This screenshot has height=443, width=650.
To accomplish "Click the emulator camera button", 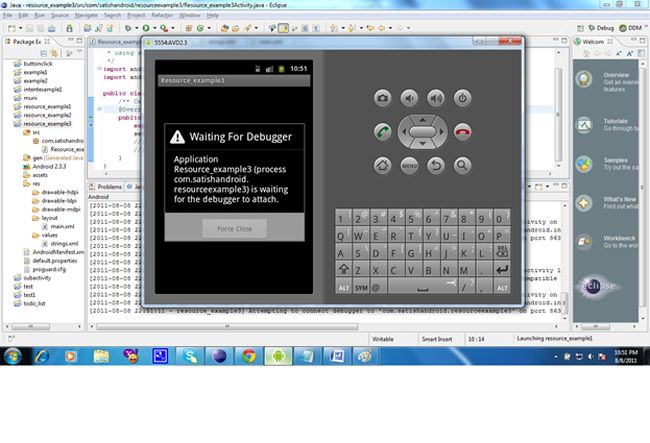I will (382, 98).
